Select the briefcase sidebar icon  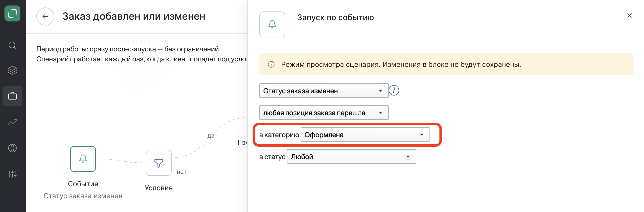coord(12,96)
